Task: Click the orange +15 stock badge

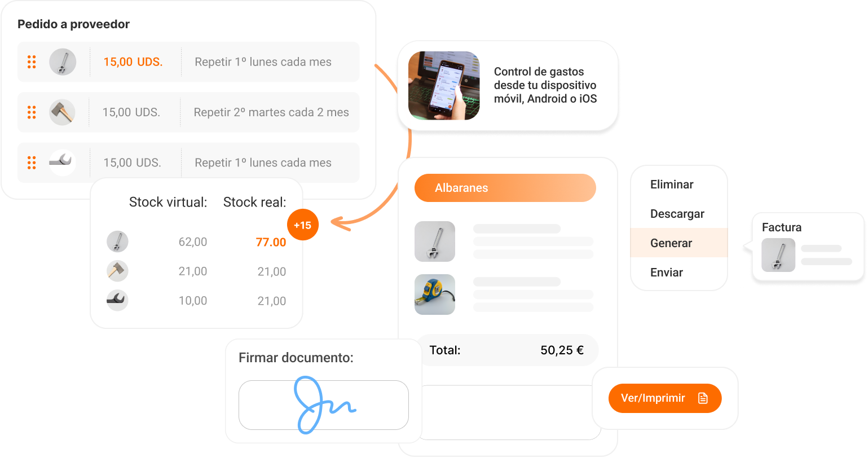Action: (x=303, y=225)
